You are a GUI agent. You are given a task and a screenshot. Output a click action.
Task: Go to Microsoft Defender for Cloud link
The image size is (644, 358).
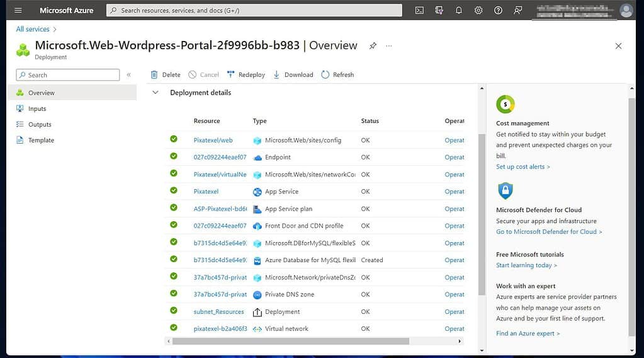(549, 231)
